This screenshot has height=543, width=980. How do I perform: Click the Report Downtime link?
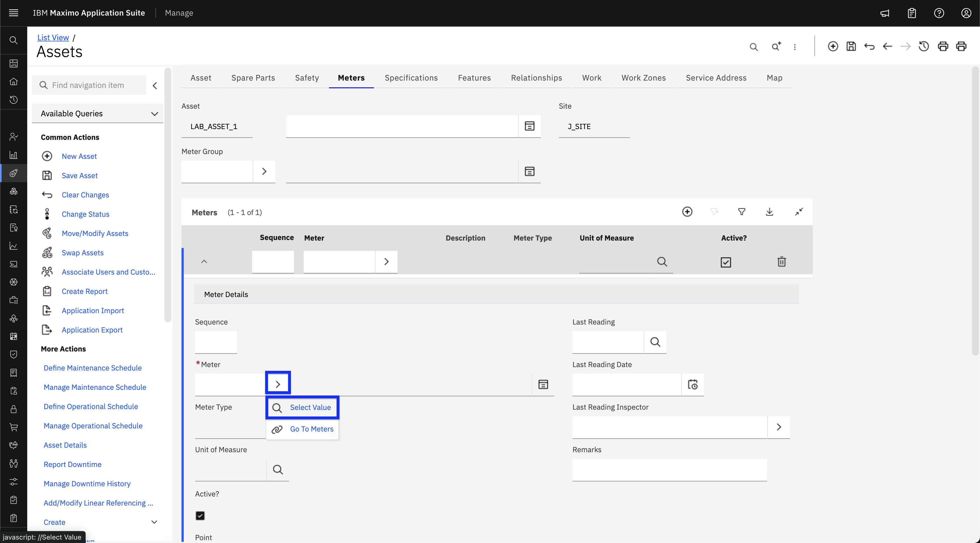click(72, 465)
